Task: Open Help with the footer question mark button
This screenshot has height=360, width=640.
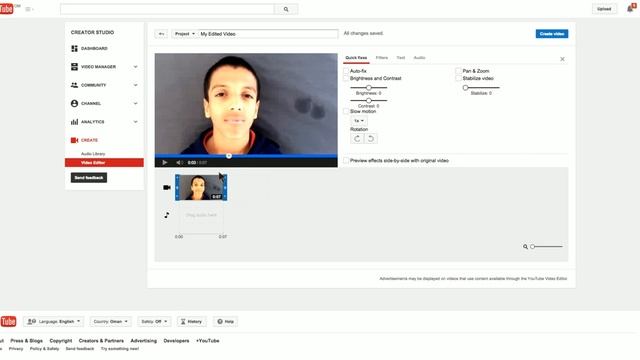Action: tap(225, 322)
